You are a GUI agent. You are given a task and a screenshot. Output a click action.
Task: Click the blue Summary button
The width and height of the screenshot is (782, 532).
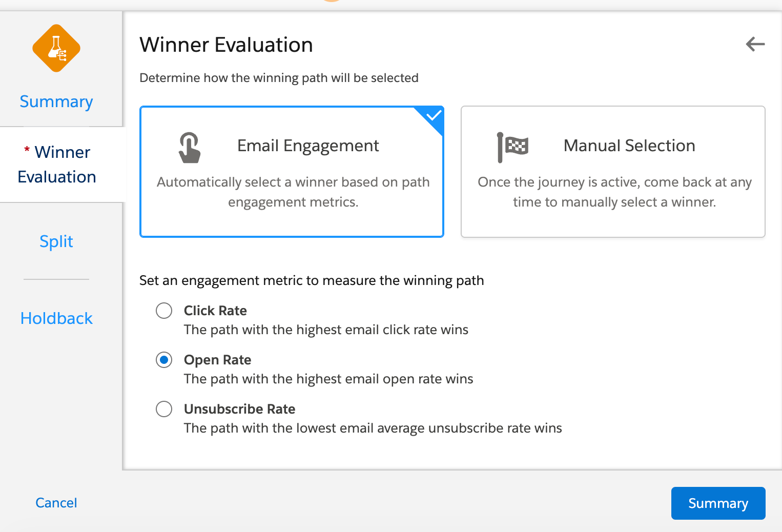(x=718, y=503)
